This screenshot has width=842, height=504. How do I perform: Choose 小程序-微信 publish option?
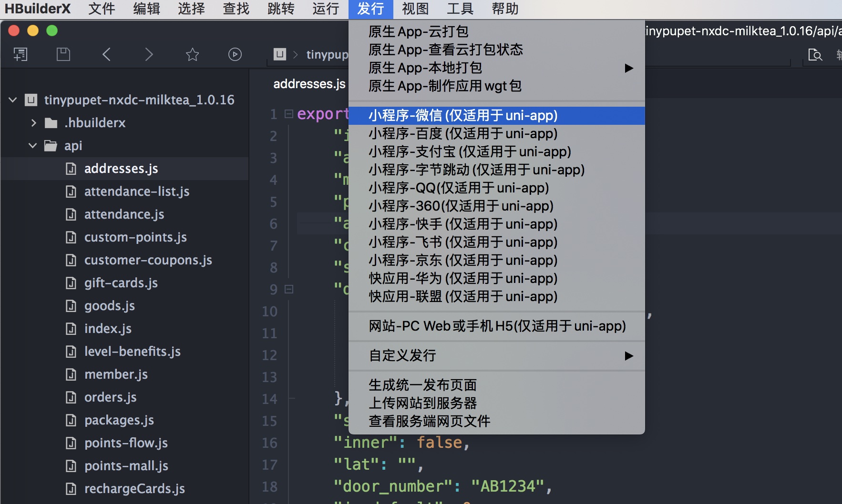pos(497,116)
